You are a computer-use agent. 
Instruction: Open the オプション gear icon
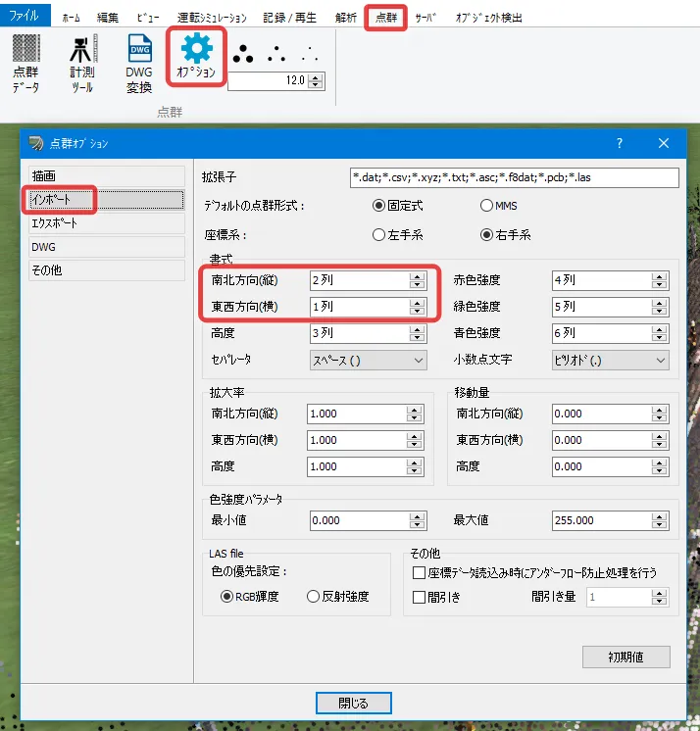pos(197,56)
